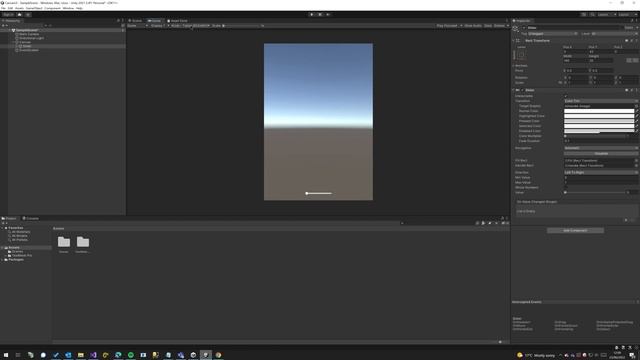Open the Normal Color swatch

pos(599,111)
